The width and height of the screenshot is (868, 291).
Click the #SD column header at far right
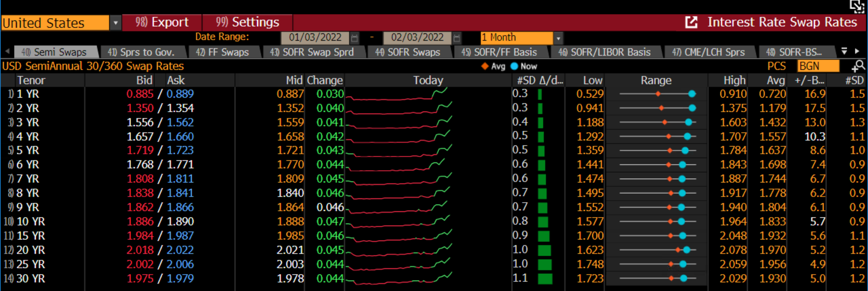[854, 81]
